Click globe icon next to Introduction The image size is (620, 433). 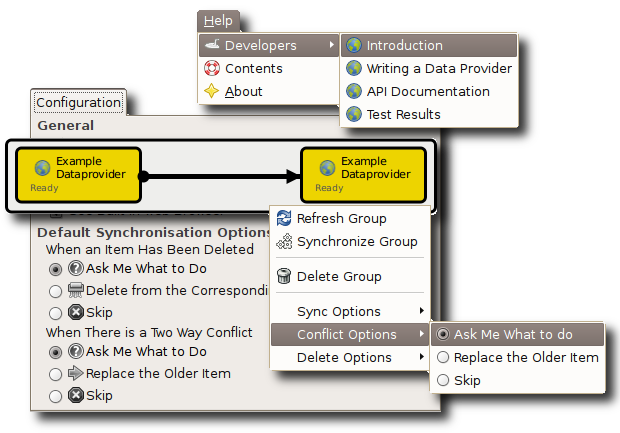[354, 45]
